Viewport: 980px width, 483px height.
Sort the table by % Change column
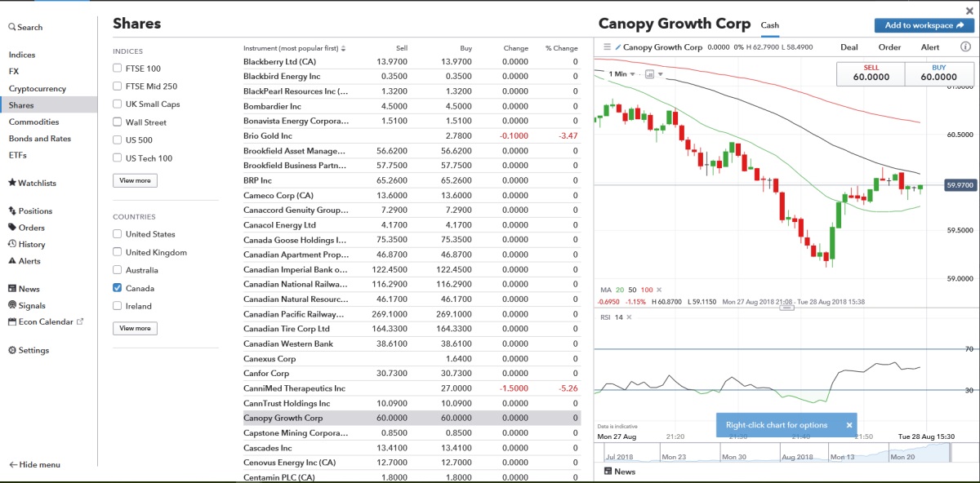561,48
